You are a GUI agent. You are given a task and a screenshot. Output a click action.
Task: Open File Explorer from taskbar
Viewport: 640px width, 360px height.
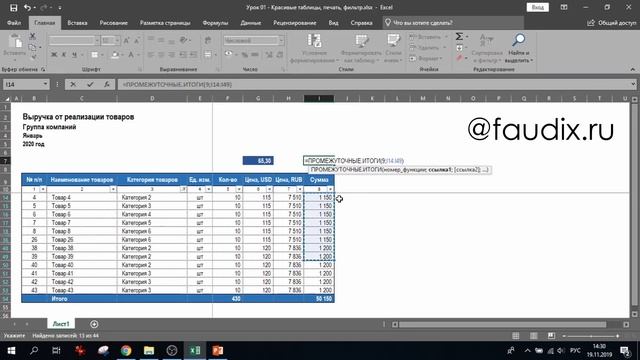tap(149, 351)
